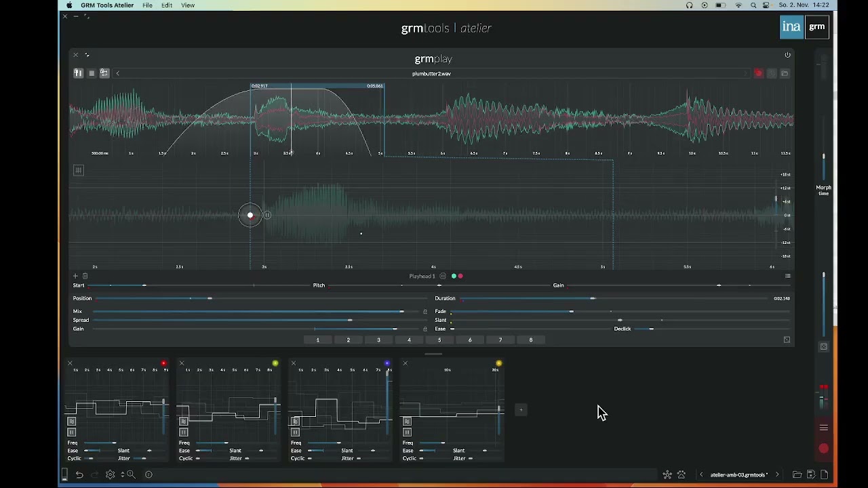Close the first modulator with red dot

point(70,363)
